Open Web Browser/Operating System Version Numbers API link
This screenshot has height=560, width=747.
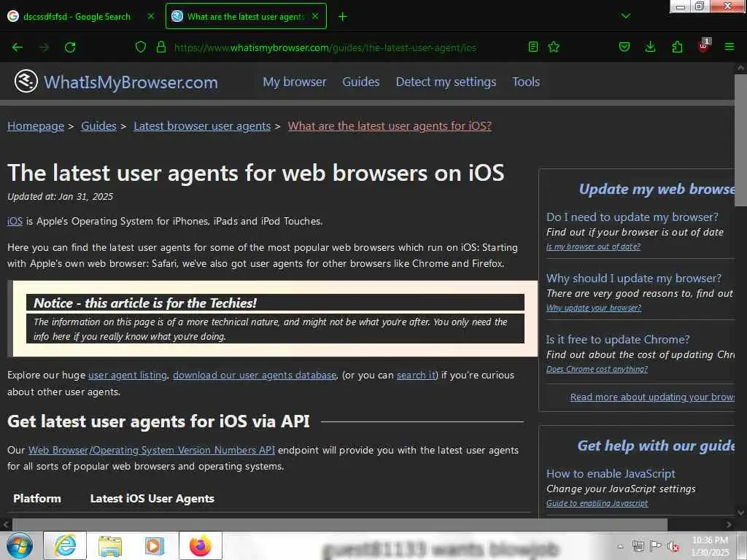152,450
